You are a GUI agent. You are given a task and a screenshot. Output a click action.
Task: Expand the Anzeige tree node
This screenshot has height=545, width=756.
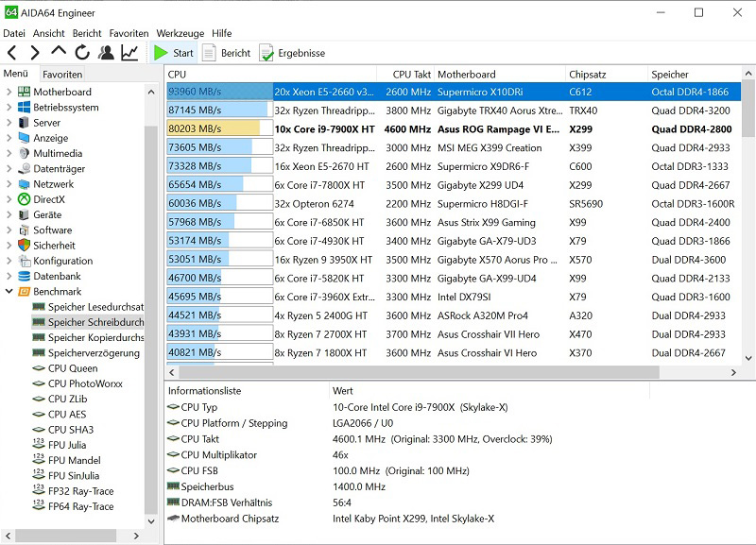click(x=9, y=138)
